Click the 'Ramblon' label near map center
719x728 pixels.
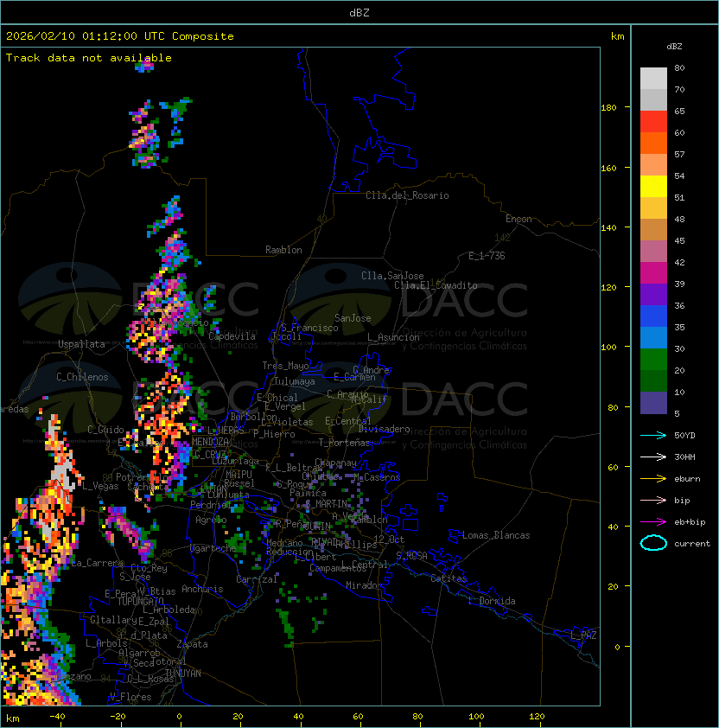pyautogui.click(x=283, y=250)
